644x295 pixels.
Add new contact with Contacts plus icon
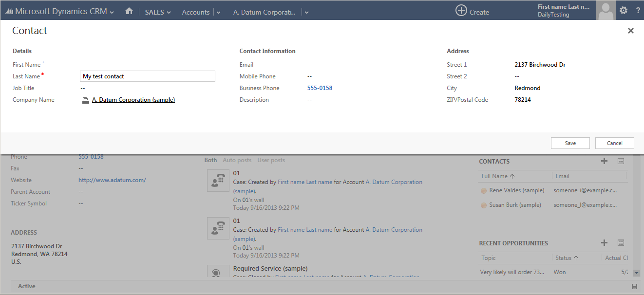pos(604,161)
